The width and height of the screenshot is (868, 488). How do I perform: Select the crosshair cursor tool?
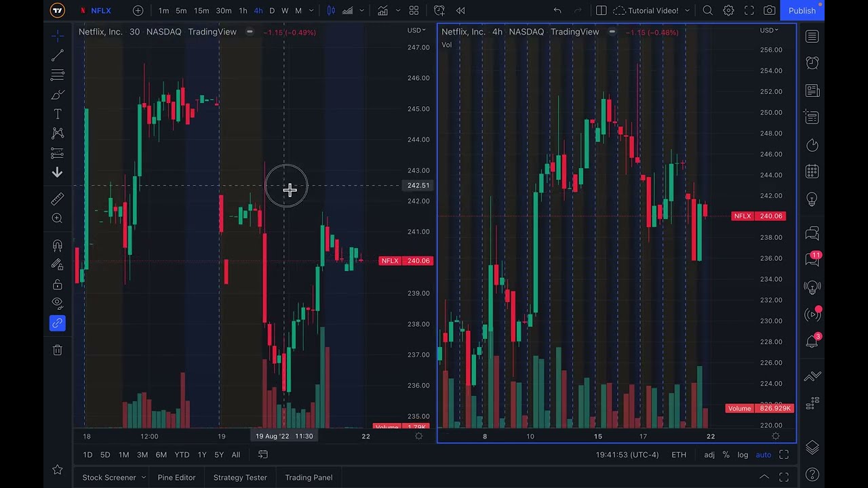(x=58, y=35)
